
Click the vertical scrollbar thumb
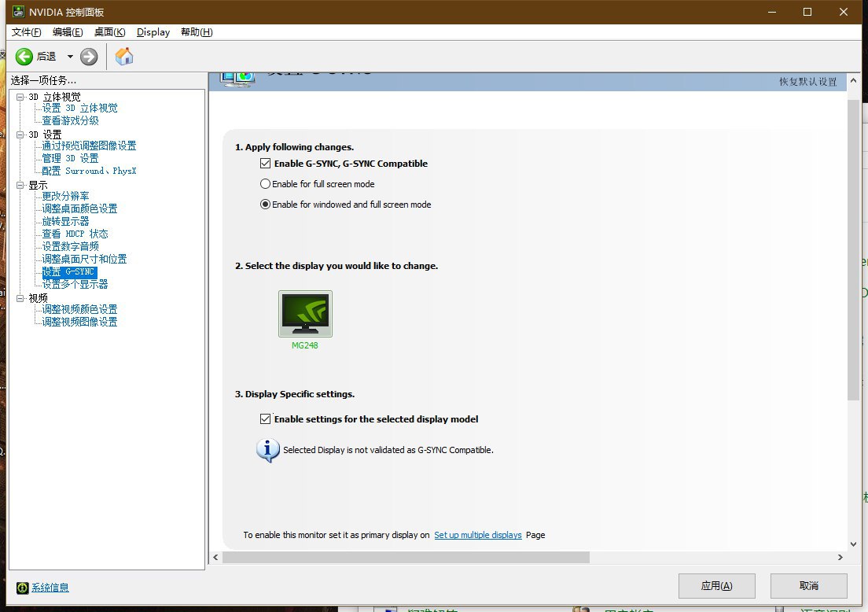point(853,250)
